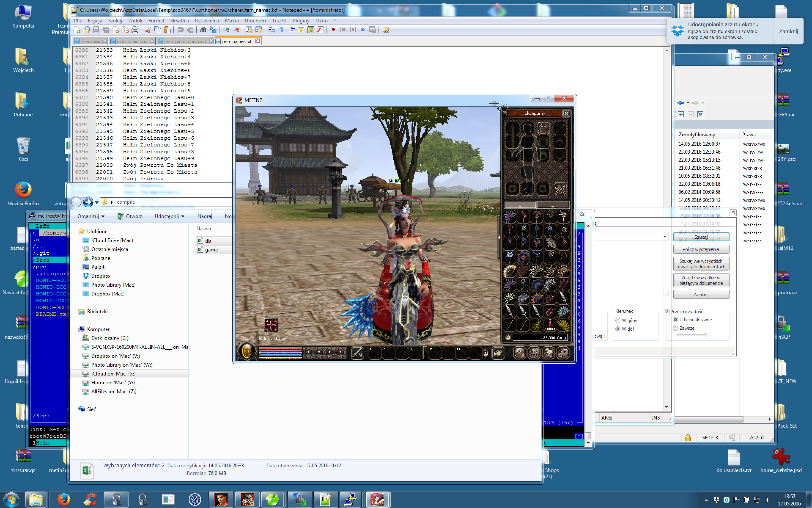Toggle word wrap icon in Notepad++ toolbar

(x=272, y=30)
